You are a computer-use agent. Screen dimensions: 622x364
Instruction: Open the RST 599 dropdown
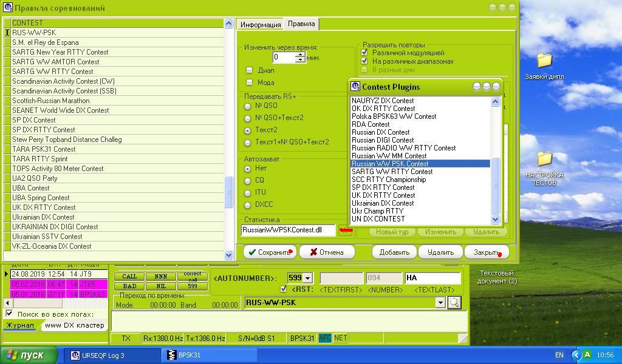pos(307,278)
